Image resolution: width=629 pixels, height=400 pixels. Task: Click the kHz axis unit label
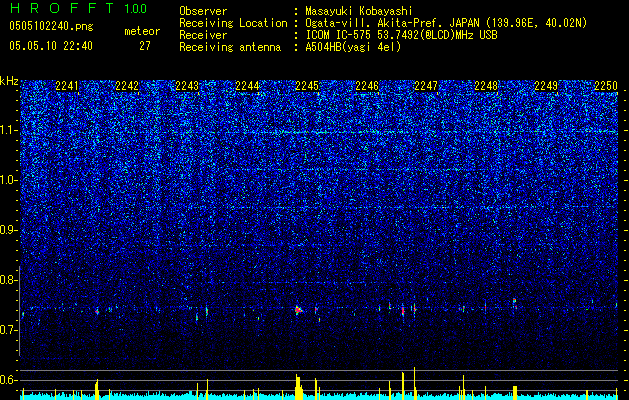tap(9, 82)
